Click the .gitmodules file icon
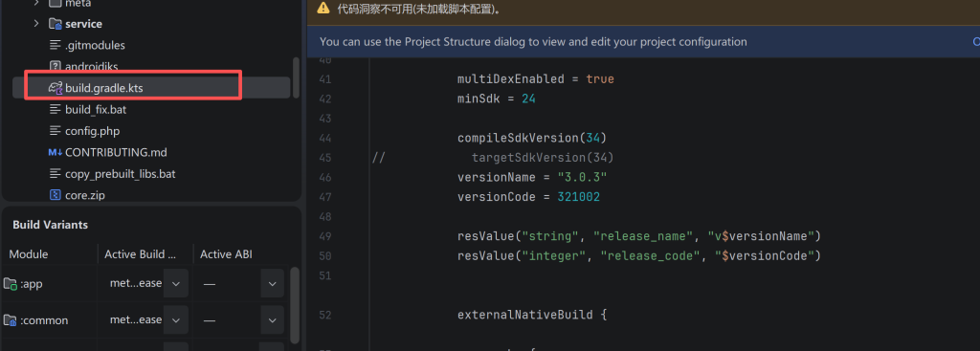Image resolution: width=980 pixels, height=351 pixels. tap(55, 45)
